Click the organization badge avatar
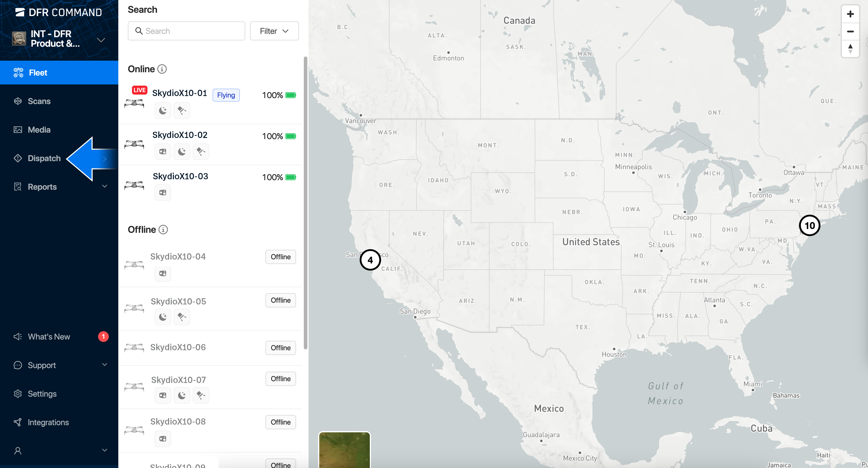Screen dimensions: 868x468 coord(19,38)
